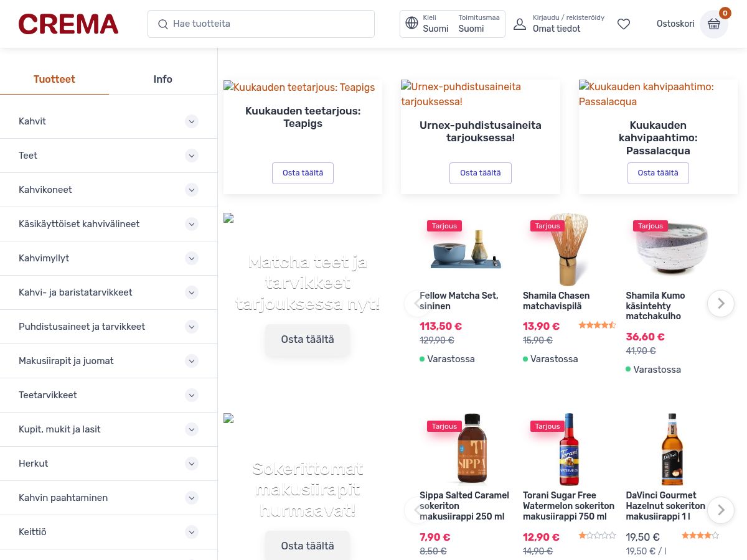Click Osta täältä under Urnex offer
Viewport: 747px width, 560px height.
tap(481, 173)
